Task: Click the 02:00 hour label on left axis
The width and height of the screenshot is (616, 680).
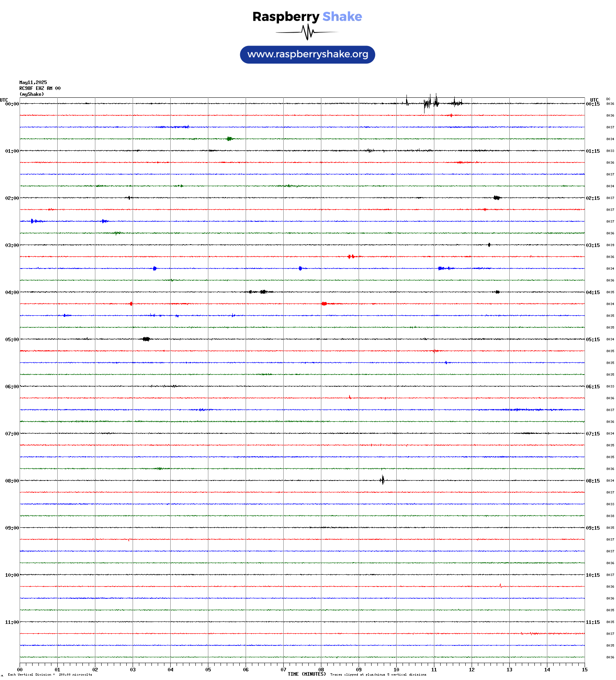Action: (x=12, y=198)
